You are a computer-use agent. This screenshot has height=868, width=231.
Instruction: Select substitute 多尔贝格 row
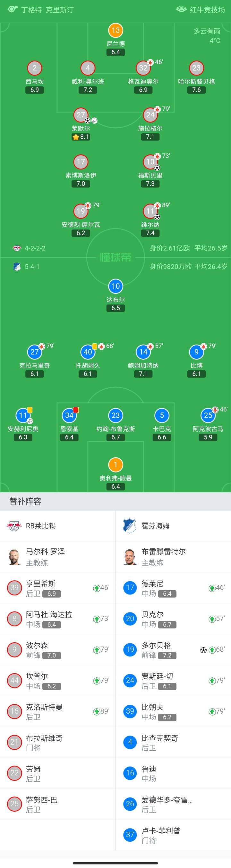pyautogui.click(x=173, y=650)
